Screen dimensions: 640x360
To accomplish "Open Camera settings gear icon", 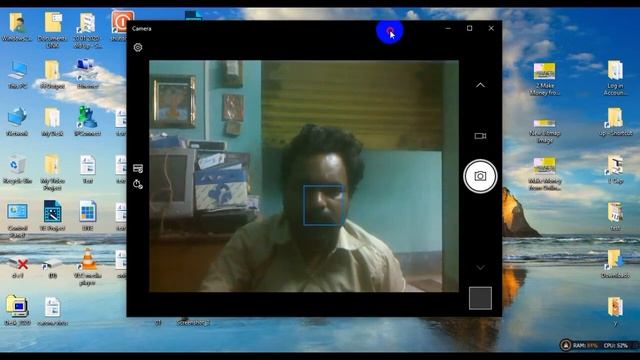I will (x=138, y=47).
